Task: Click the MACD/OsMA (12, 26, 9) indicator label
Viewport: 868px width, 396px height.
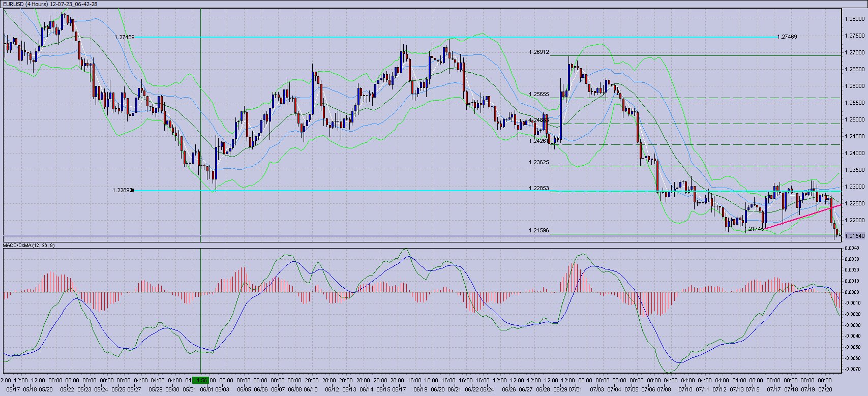Action: [29, 246]
